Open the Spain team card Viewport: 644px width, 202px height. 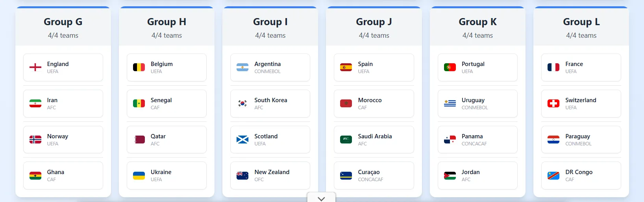click(x=374, y=68)
